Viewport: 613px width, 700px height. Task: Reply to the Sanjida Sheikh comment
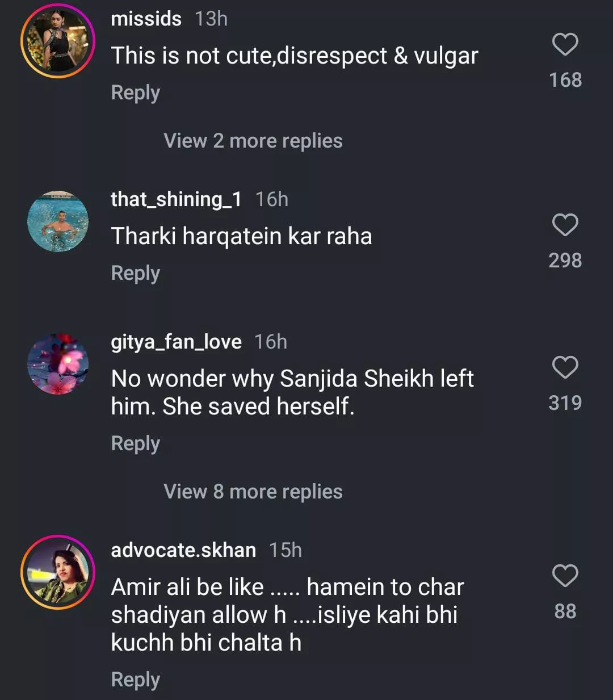[x=135, y=443]
